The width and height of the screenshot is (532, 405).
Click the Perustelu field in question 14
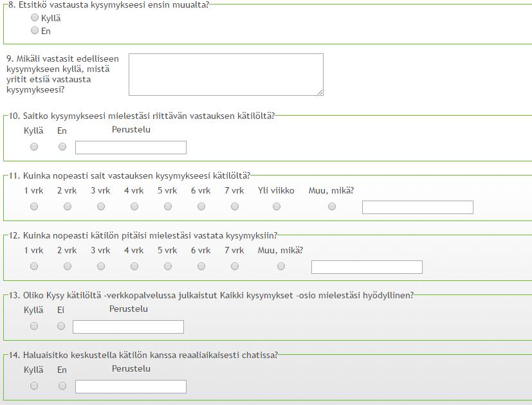pos(131,387)
